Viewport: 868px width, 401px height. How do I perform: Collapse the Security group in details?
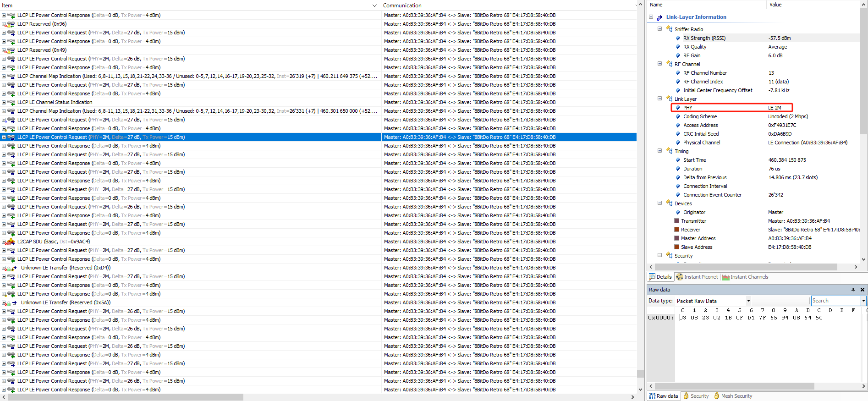659,255
